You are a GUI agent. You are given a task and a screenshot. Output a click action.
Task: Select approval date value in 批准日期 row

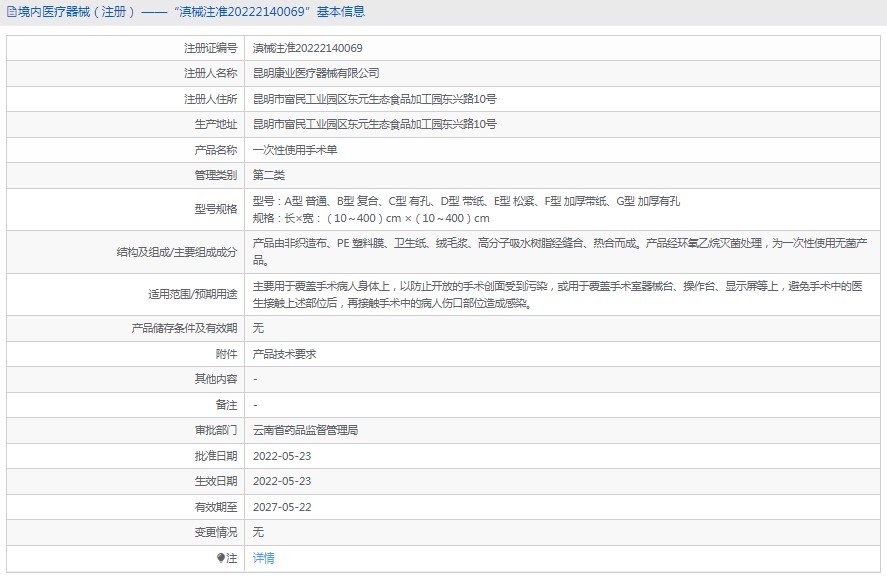[282, 456]
